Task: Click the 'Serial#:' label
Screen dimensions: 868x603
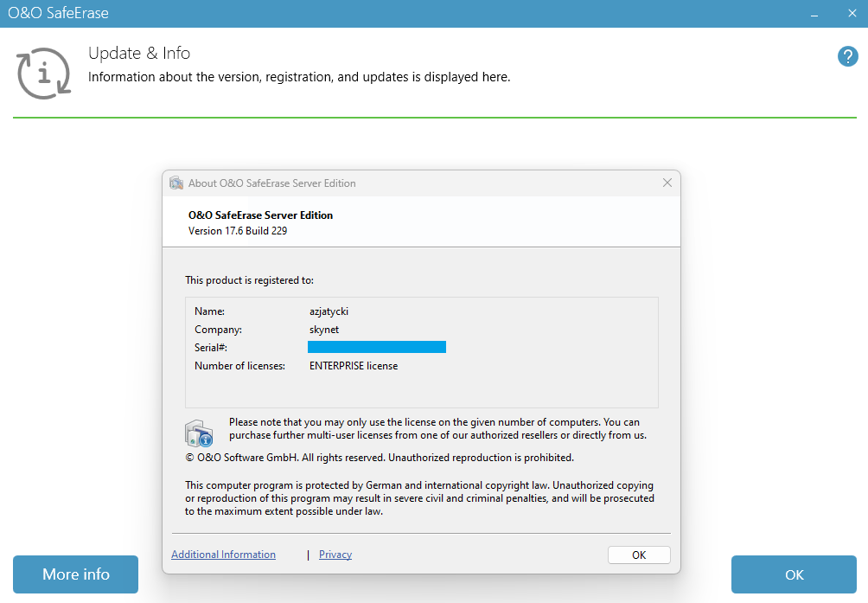Action: pos(210,348)
